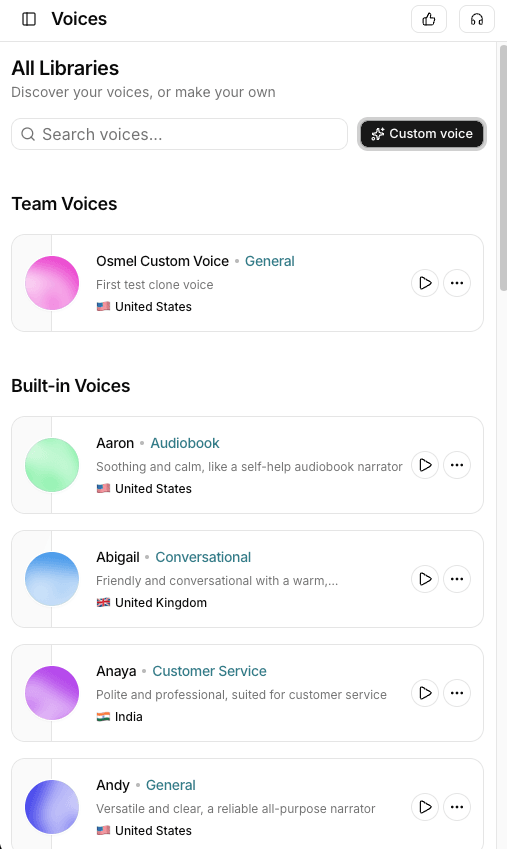Screen dimensions: 507x849
Task: Click the All Libraries heading
Action: (65, 68)
